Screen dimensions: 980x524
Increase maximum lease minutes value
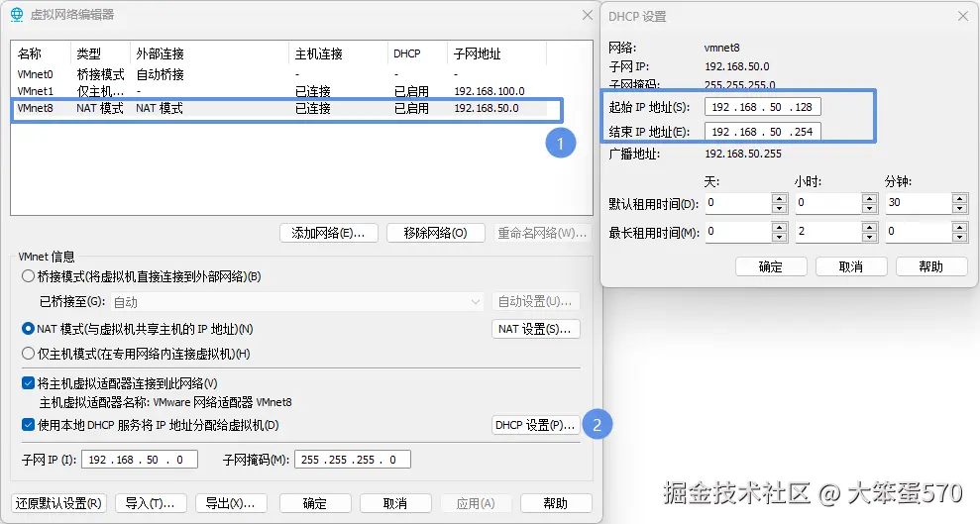[x=960, y=228]
